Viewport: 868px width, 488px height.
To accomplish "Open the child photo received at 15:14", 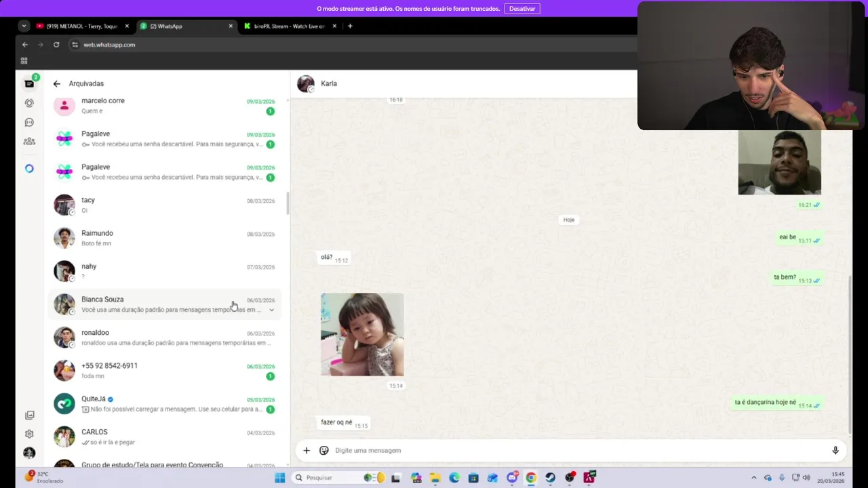I will coord(362,334).
